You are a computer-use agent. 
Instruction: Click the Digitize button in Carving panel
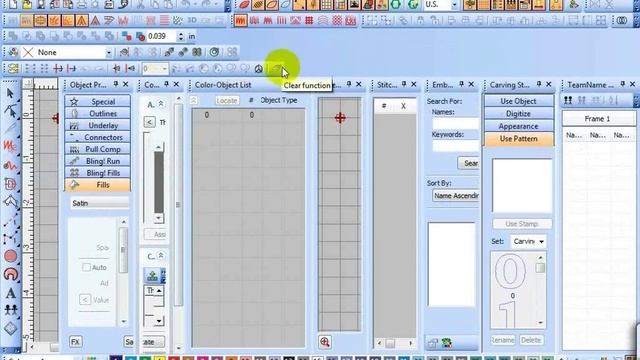pos(518,113)
